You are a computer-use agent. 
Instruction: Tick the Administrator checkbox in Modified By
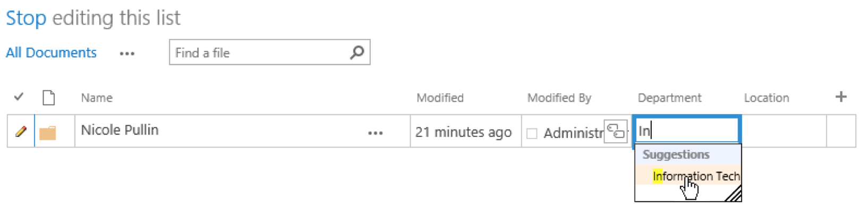coord(532,133)
